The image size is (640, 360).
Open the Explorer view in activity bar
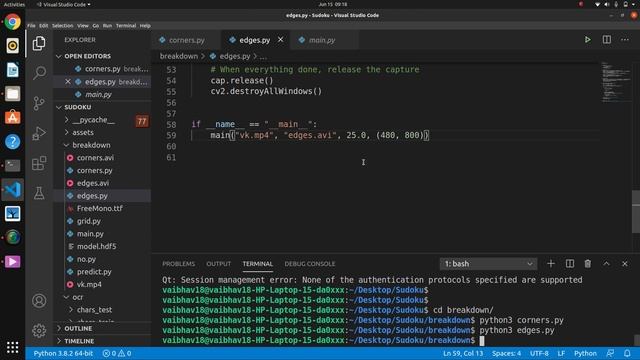[x=39, y=43]
